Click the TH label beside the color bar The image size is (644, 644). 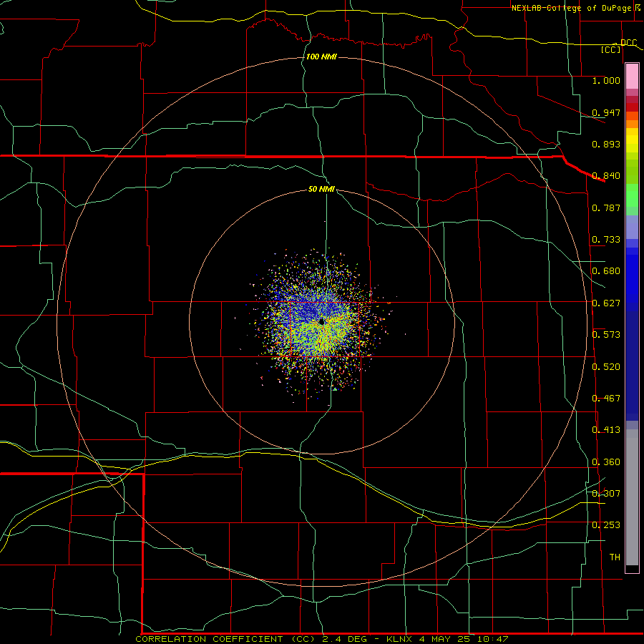click(x=615, y=557)
